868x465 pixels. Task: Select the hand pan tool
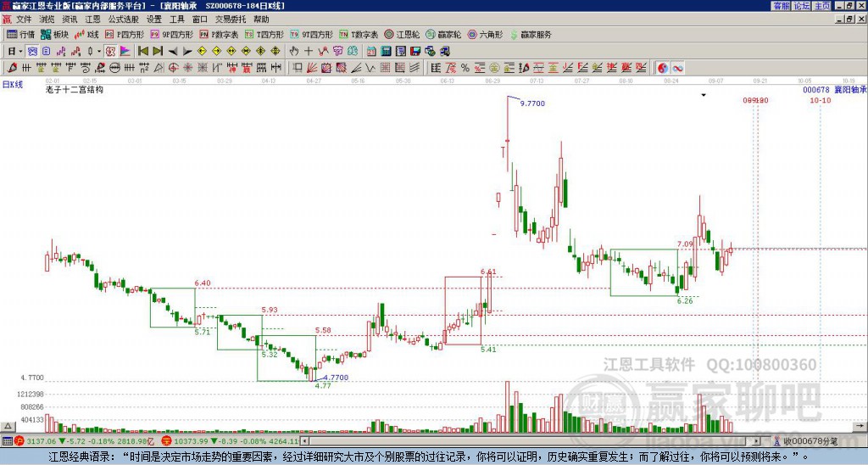pos(293,52)
